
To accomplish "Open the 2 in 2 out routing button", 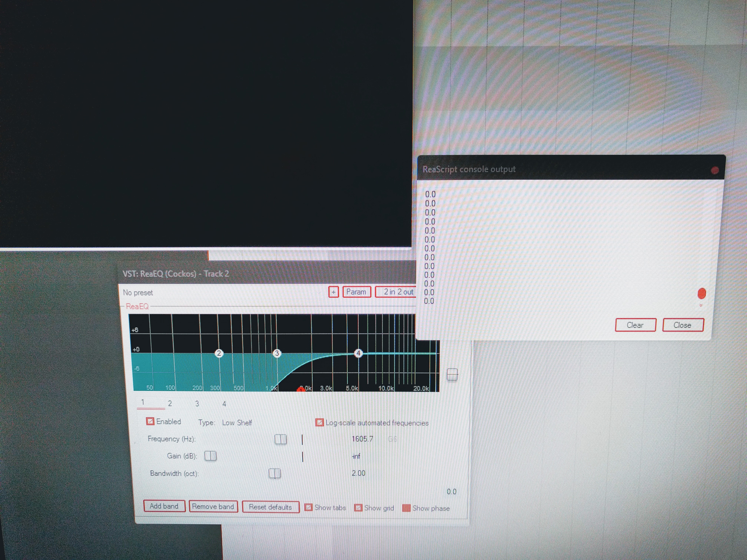I will (396, 292).
